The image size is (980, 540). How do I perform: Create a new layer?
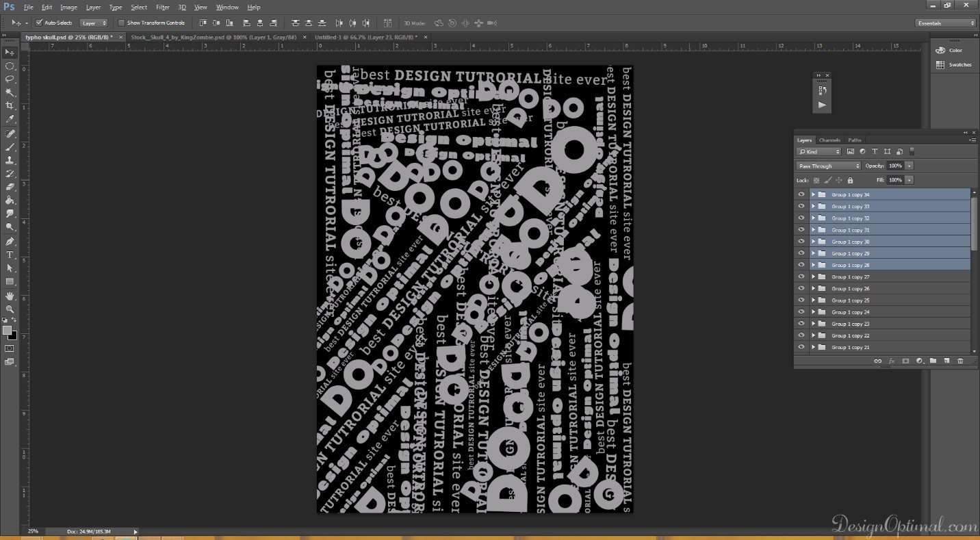click(946, 361)
